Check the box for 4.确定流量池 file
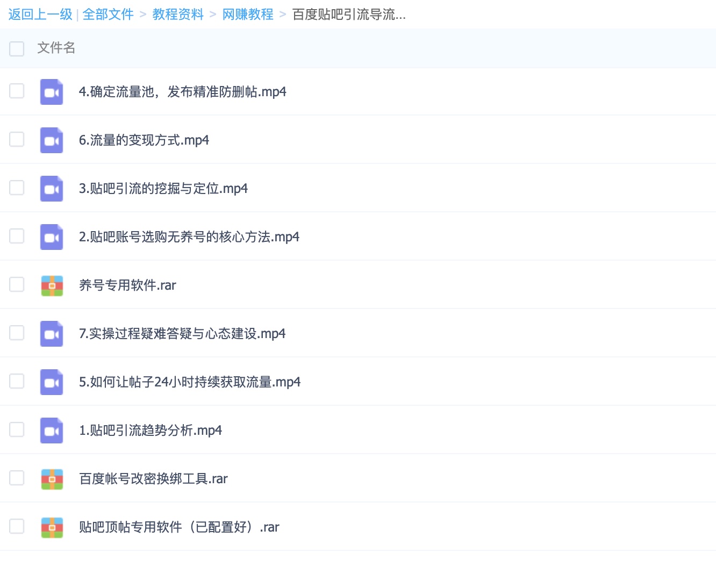Screen dimensions: 716x588 (x=17, y=91)
